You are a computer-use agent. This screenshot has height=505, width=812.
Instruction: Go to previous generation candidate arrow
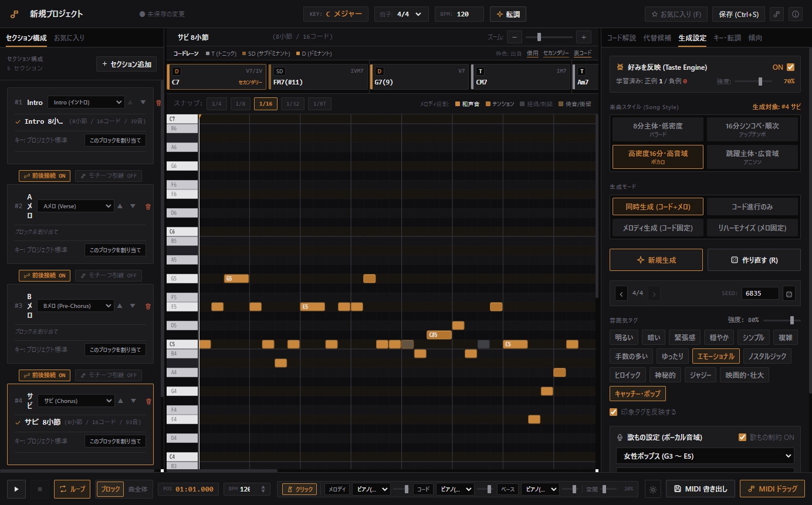pos(622,293)
